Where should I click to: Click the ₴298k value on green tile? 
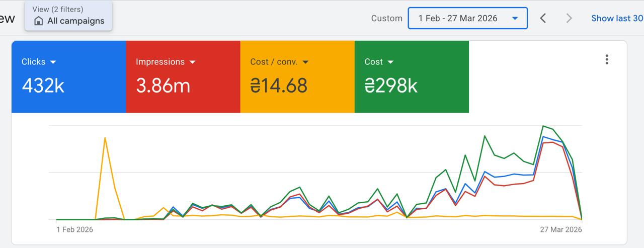[x=391, y=86]
